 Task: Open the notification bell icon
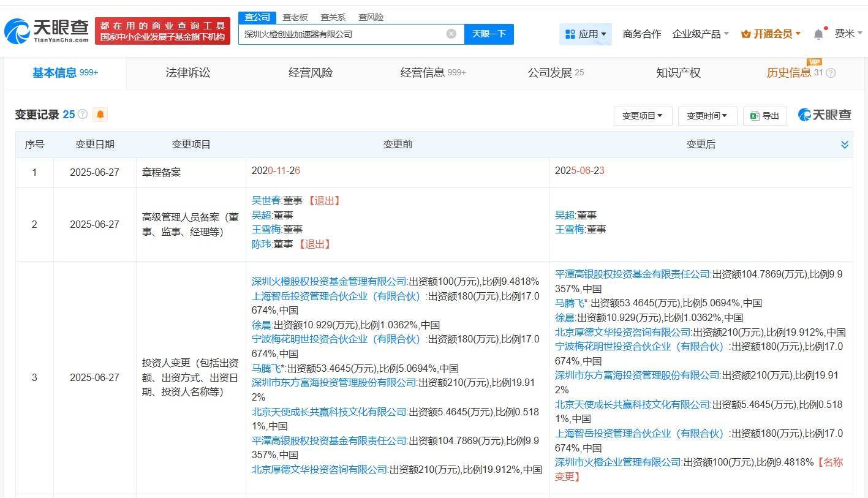818,34
